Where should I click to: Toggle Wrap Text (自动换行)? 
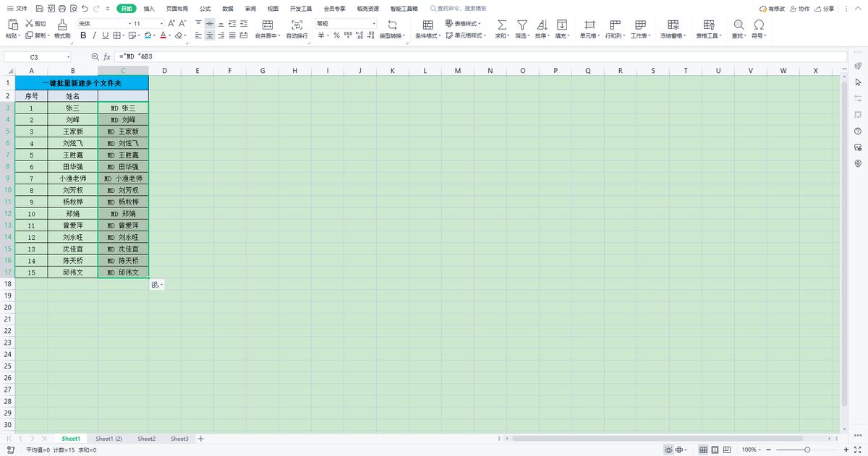pyautogui.click(x=297, y=25)
